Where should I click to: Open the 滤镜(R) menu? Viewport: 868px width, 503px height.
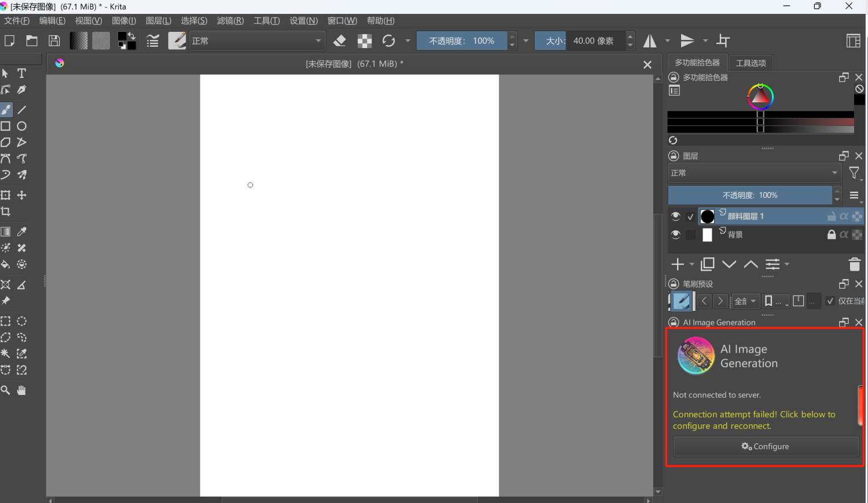tap(230, 21)
